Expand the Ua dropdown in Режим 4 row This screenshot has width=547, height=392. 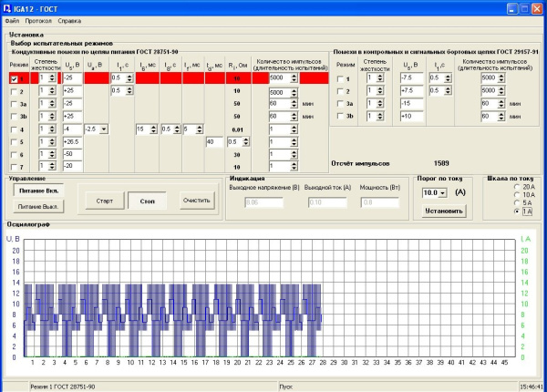103,129
